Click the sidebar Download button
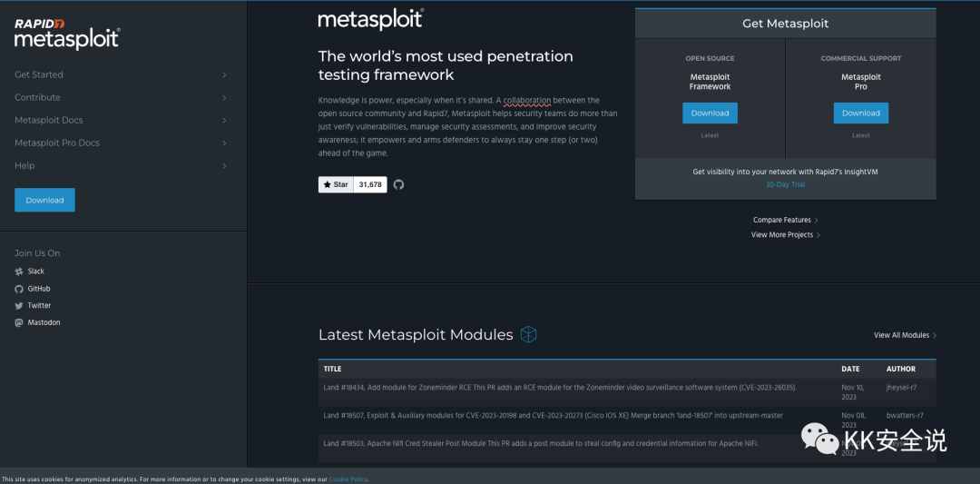This screenshot has height=484, width=980. click(45, 200)
